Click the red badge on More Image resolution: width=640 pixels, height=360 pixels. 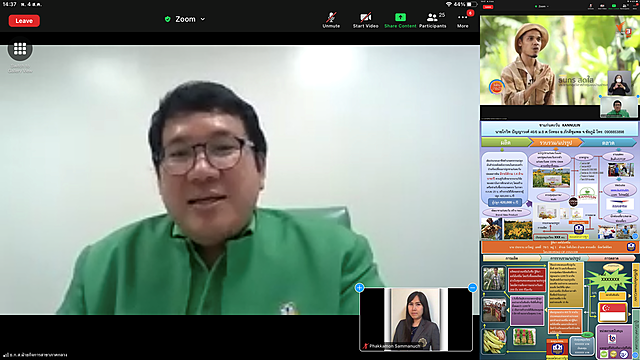(470, 13)
